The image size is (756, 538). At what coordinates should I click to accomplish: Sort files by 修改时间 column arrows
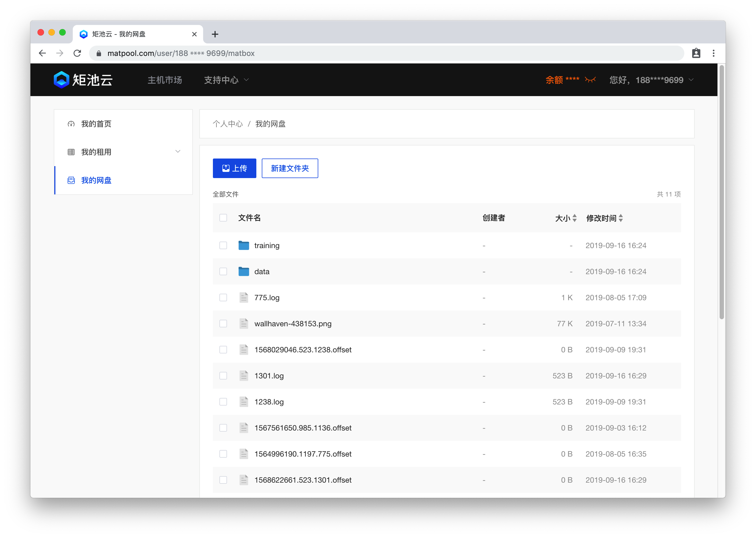click(621, 218)
